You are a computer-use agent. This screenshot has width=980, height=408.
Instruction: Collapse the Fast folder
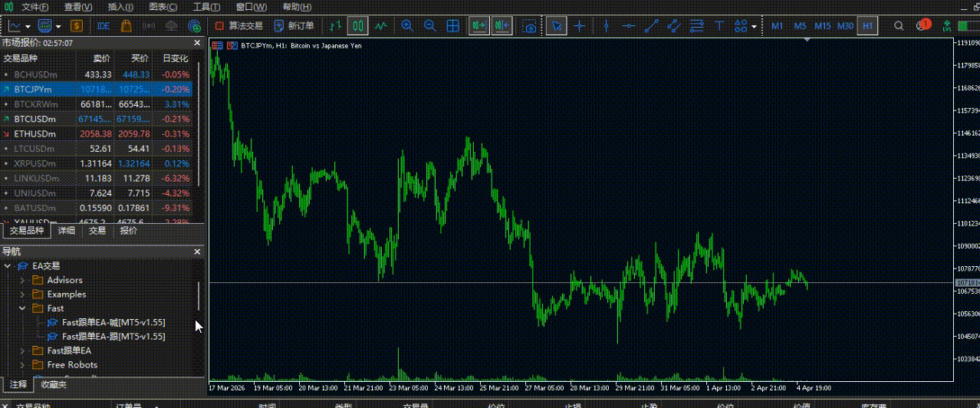click(x=21, y=308)
